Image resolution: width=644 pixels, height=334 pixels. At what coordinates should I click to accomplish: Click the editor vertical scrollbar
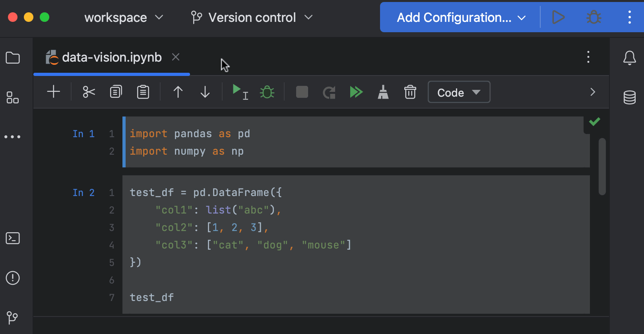click(x=602, y=166)
